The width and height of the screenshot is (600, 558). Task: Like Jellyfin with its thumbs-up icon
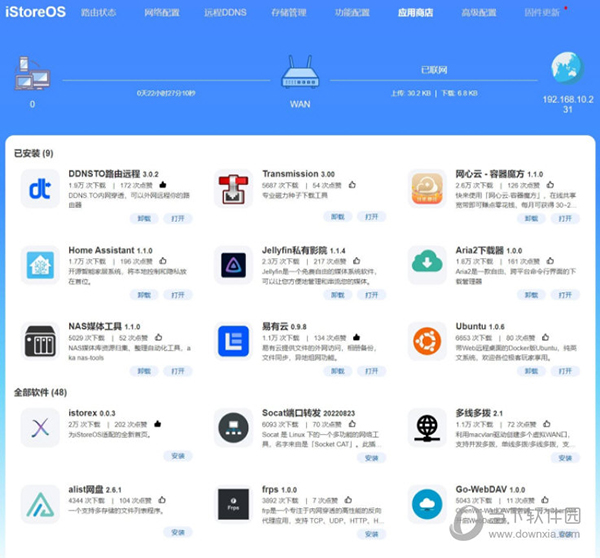[356, 261]
